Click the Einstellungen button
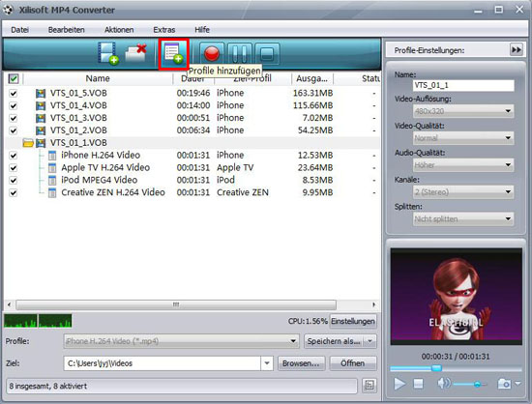Image resolution: width=532 pixels, height=404 pixels. pyautogui.click(x=353, y=321)
